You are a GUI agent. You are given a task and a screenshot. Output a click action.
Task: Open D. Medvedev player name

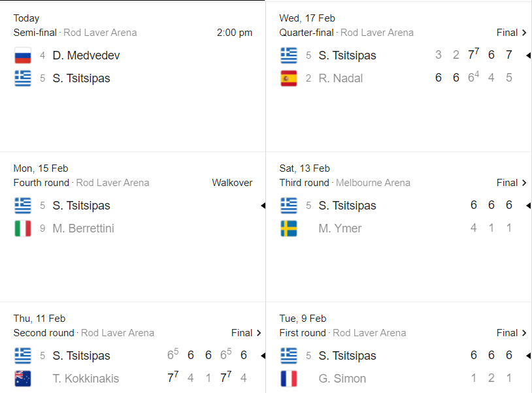point(86,56)
